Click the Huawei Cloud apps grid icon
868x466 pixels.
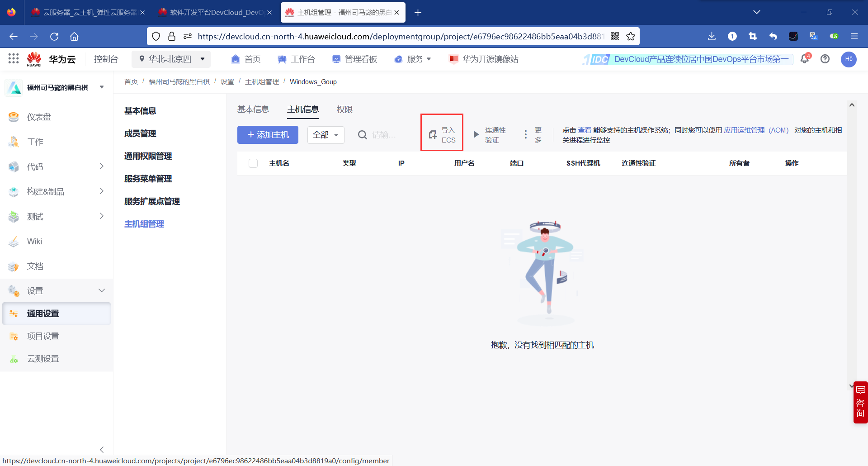(13, 59)
